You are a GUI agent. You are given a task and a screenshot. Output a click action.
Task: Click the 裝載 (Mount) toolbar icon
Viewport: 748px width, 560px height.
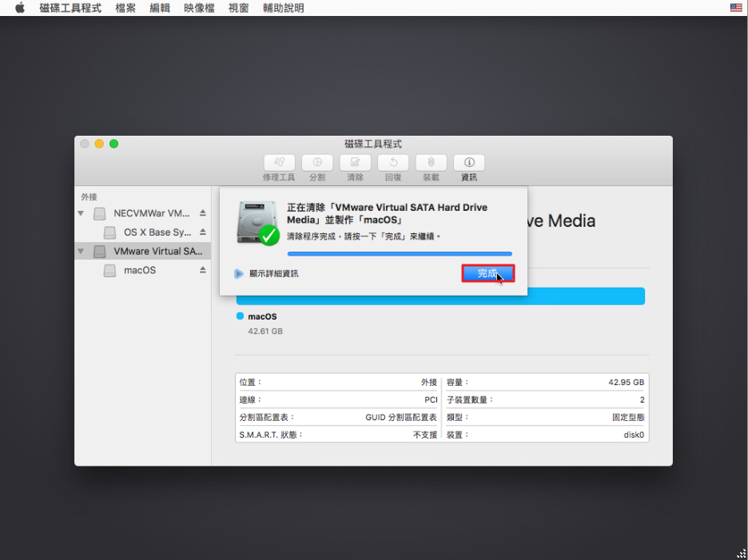click(431, 163)
